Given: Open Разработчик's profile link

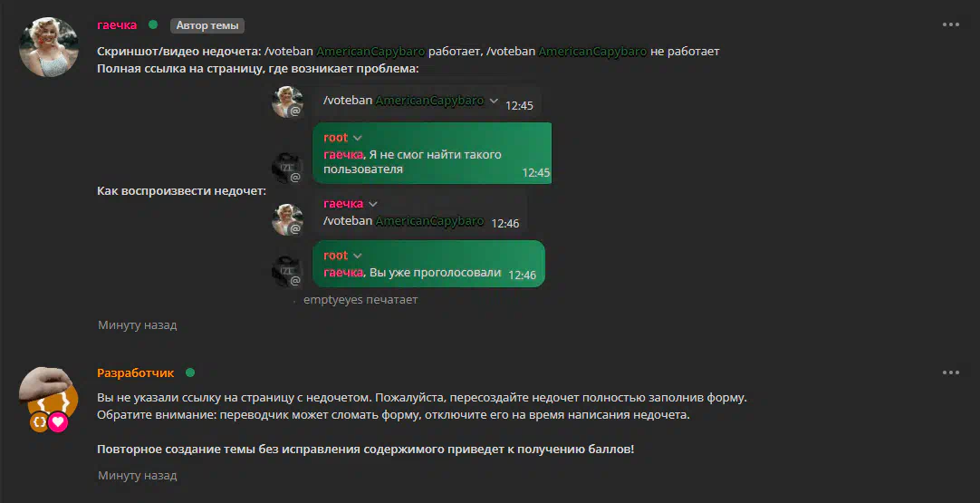Looking at the screenshot, I should [x=136, y=372].
